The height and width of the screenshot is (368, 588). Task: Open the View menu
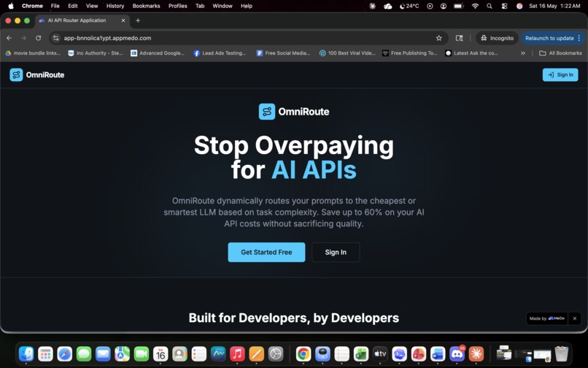[92, 6]
